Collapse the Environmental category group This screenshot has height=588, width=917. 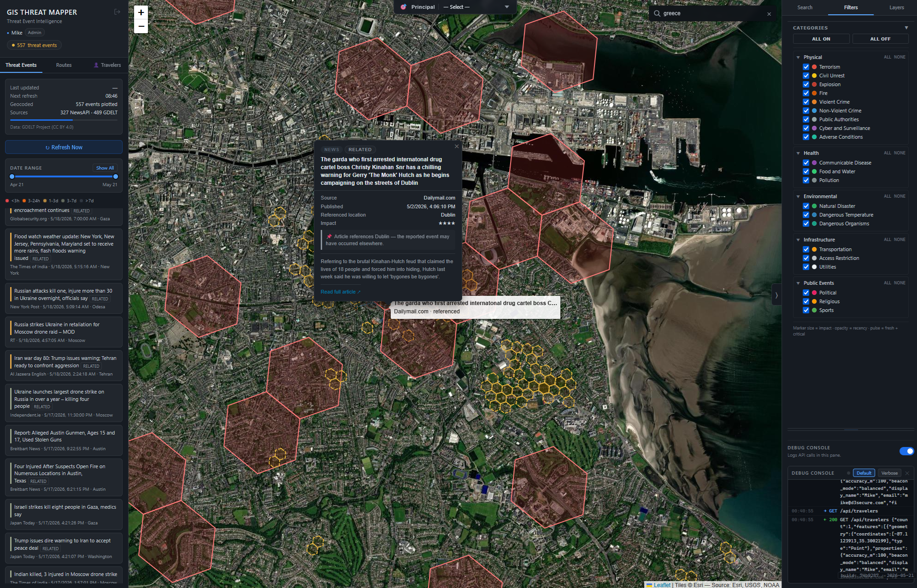[x=798, y=196]
